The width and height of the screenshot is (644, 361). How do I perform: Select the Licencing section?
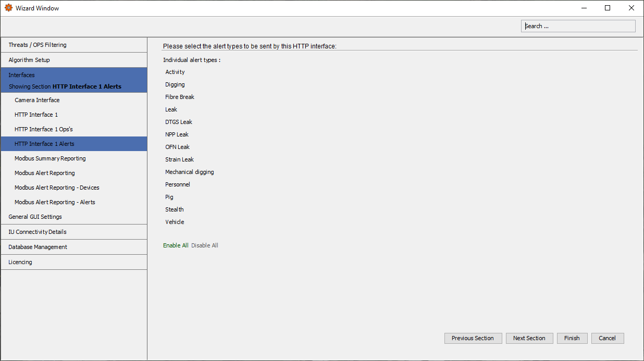coord(20,262)
